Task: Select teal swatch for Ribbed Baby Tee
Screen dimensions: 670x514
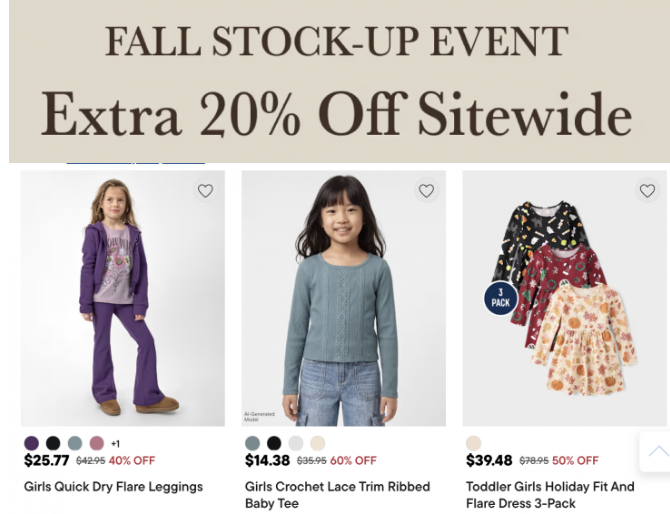Action: pos(253,443)
